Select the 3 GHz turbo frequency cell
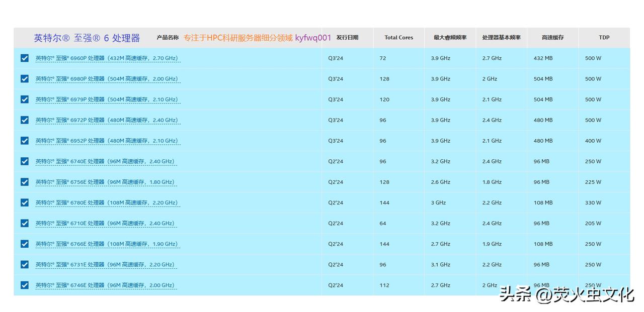644x312 pixels. click(438, 202)
